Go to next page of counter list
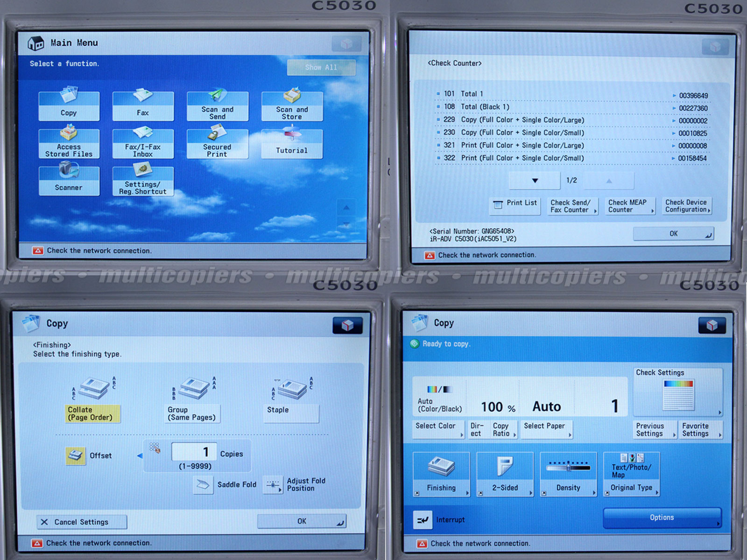 [x=535, y=181]
